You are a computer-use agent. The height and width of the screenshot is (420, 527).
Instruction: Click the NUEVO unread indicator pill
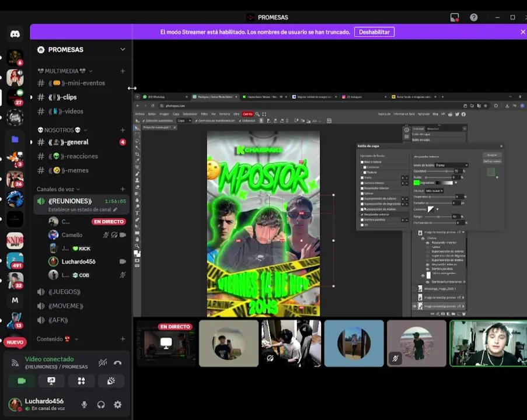click(15, 342)
